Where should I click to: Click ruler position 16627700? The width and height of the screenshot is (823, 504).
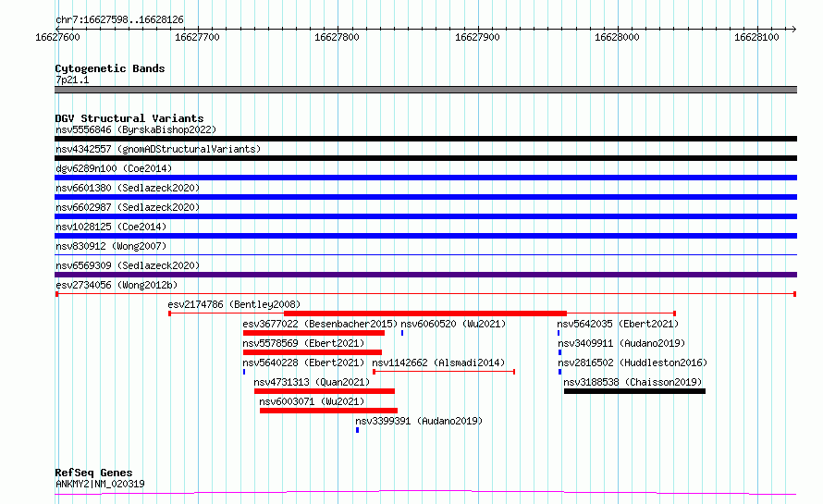197,37
